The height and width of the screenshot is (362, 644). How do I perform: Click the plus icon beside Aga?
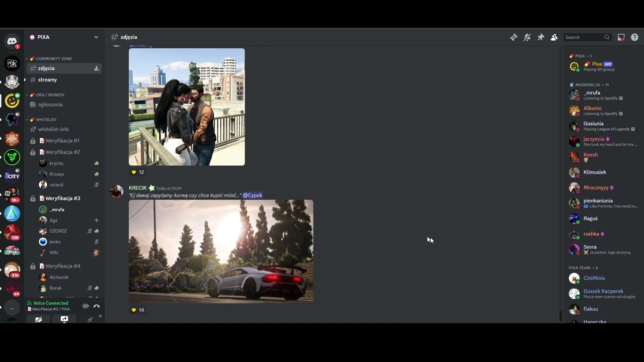(x=97, y=220)
